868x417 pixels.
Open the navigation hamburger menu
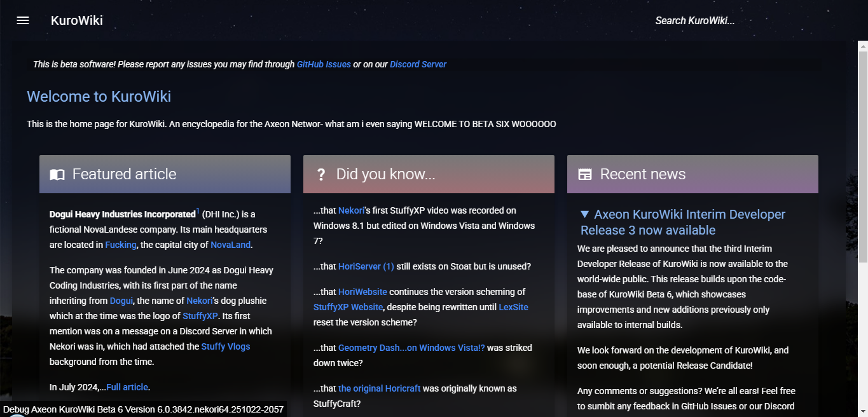coord(22,20)
